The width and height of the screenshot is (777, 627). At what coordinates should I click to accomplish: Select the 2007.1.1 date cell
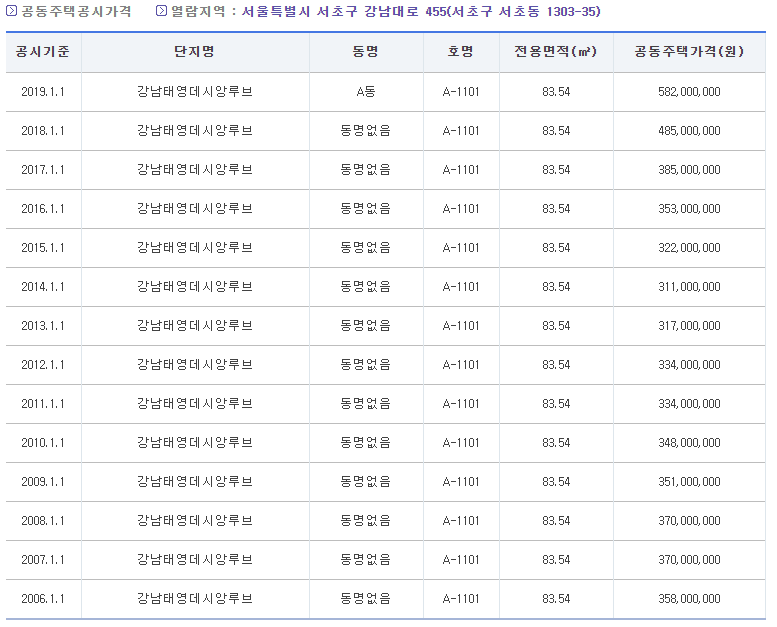pos(43,560)
